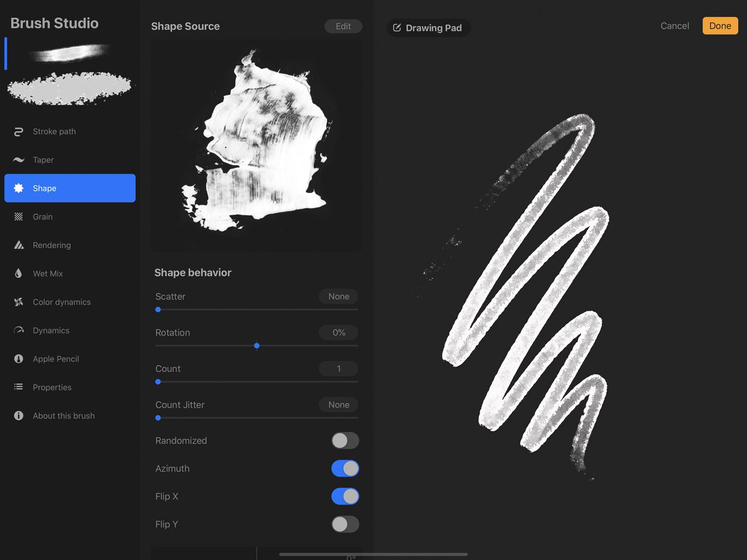Open the Count value selector
747x560 pixels.
pos(338,368)
